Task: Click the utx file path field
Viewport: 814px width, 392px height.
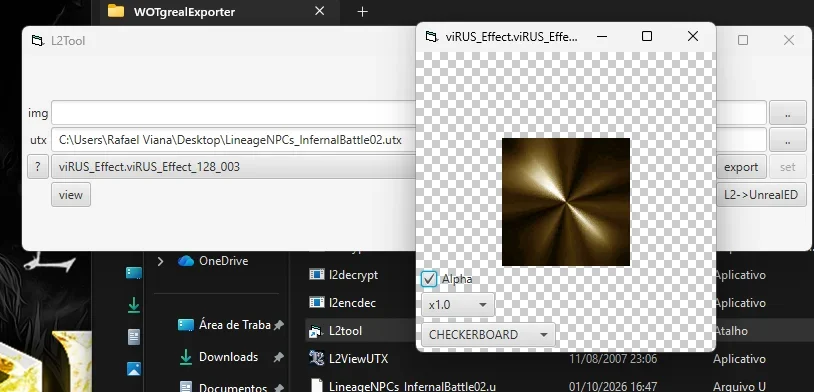Action: pyautogui.click(x=234, y=140)
